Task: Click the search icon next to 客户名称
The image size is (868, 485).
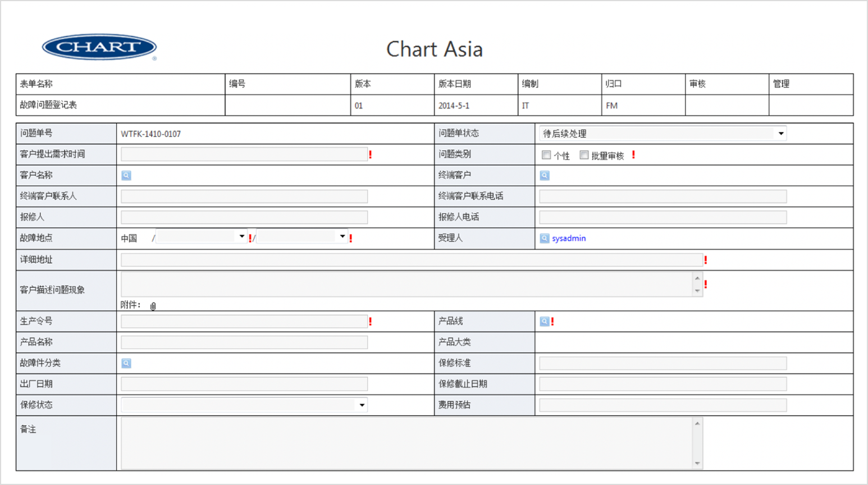Action: [126, 176]
